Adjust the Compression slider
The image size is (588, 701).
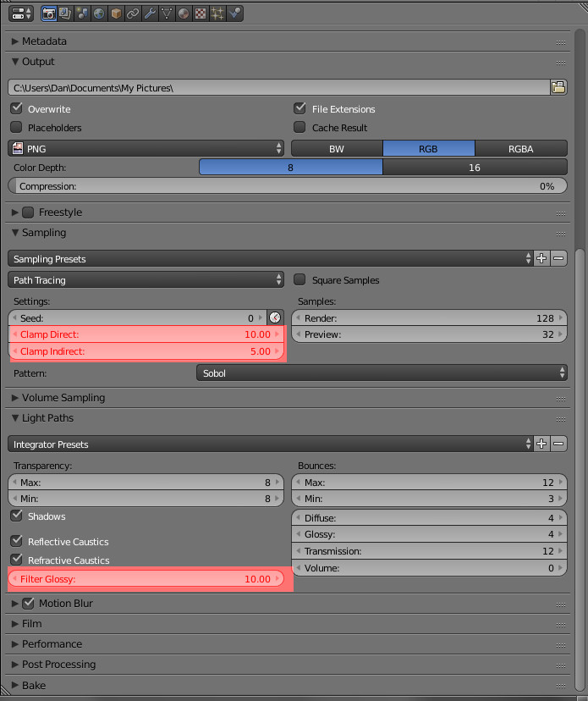point(288,186)
